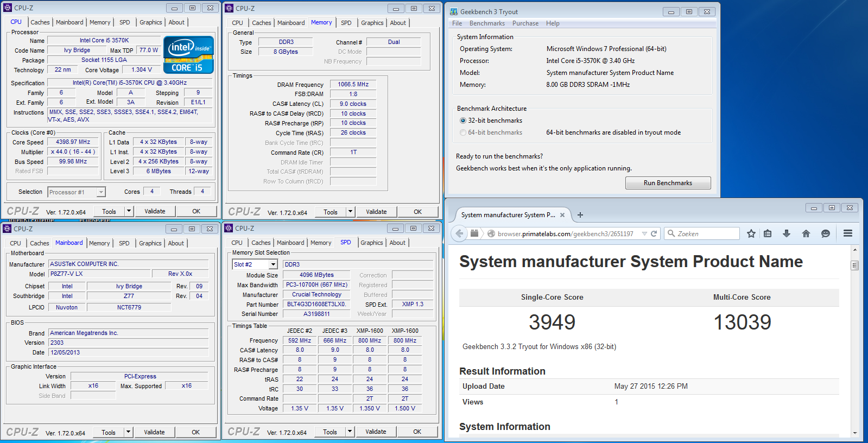
Task: Switch to Caches tab in top-left CPU-Z
Action: click(x=40, y=22)
